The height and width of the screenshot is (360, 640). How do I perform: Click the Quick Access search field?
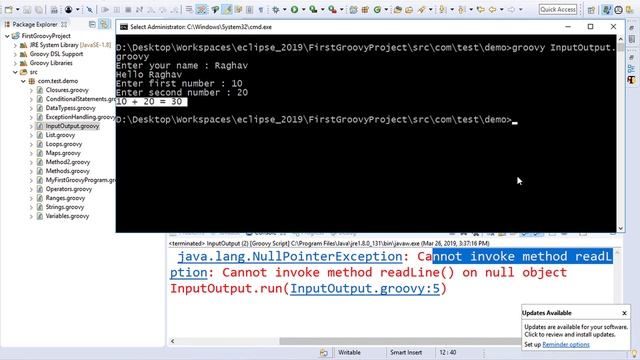coord(558,9)
